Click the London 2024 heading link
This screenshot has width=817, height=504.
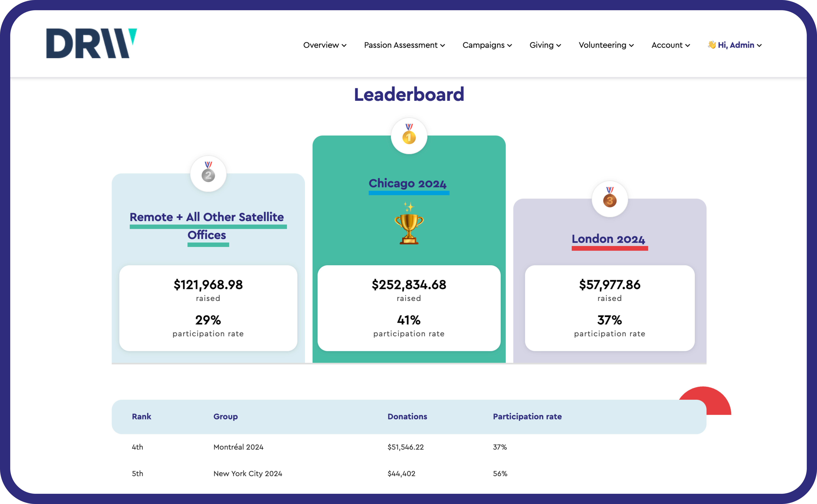(x=609, y=239)
